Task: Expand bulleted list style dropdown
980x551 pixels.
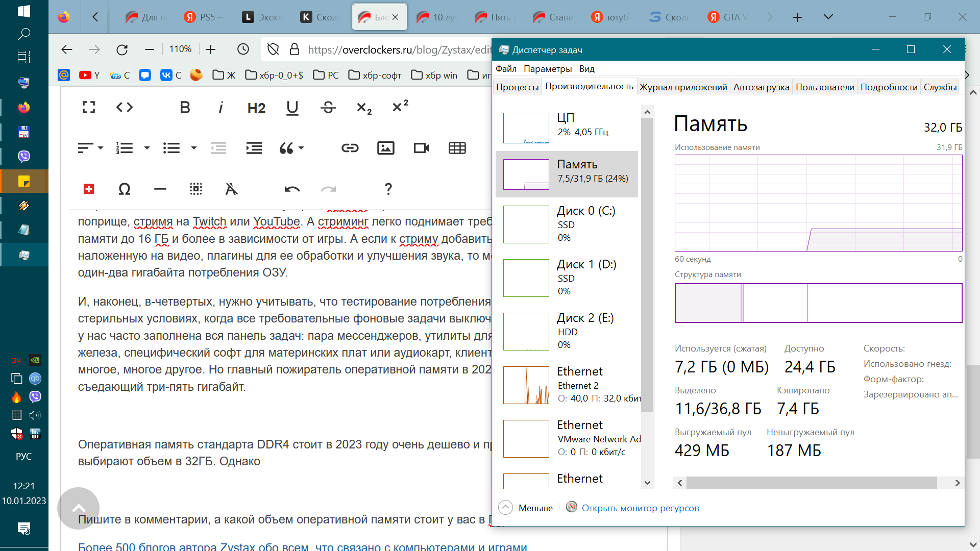Action: click(194, 148)
